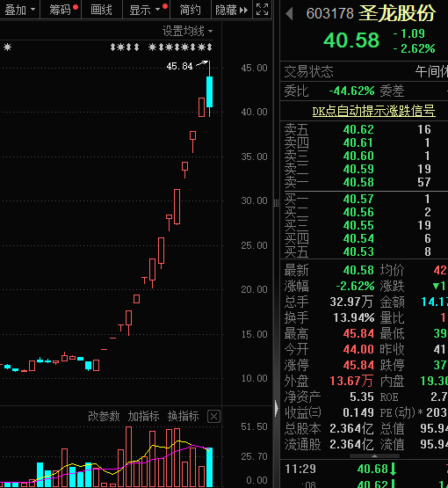
Task: Click the 45.84 high price label on chart
Action: pos(179,66)
